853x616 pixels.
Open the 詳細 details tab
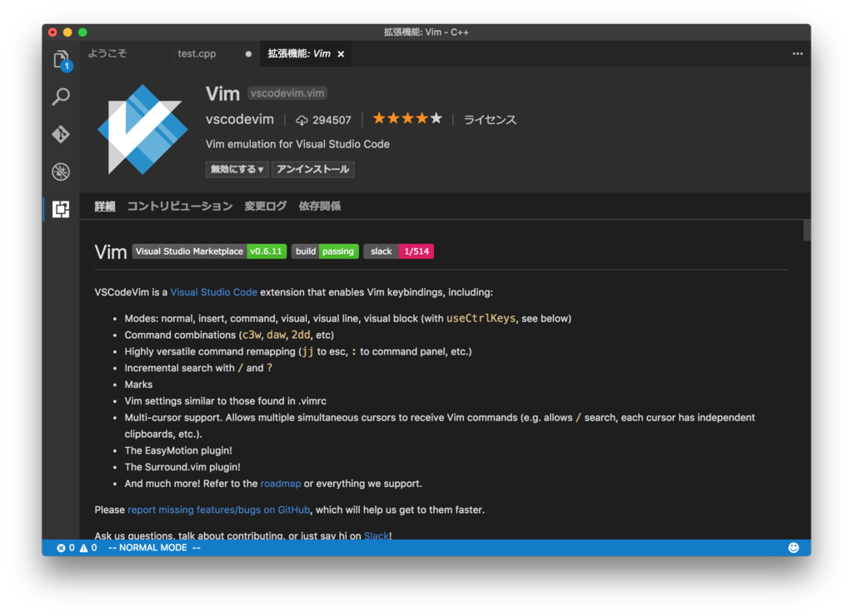(104, 206)
